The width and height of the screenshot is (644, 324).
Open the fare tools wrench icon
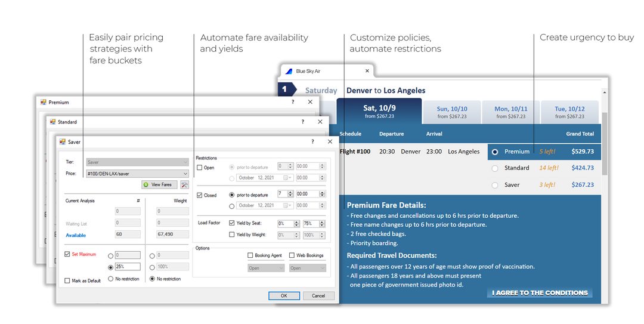184,185
